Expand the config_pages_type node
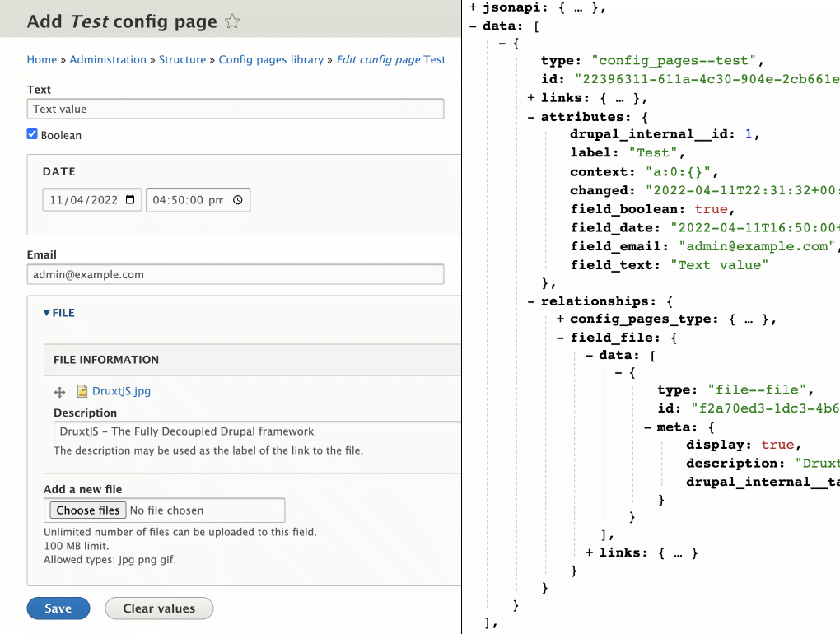Viewport: 840px width, 634px height. pyautogui.click(x=560, y=319)
